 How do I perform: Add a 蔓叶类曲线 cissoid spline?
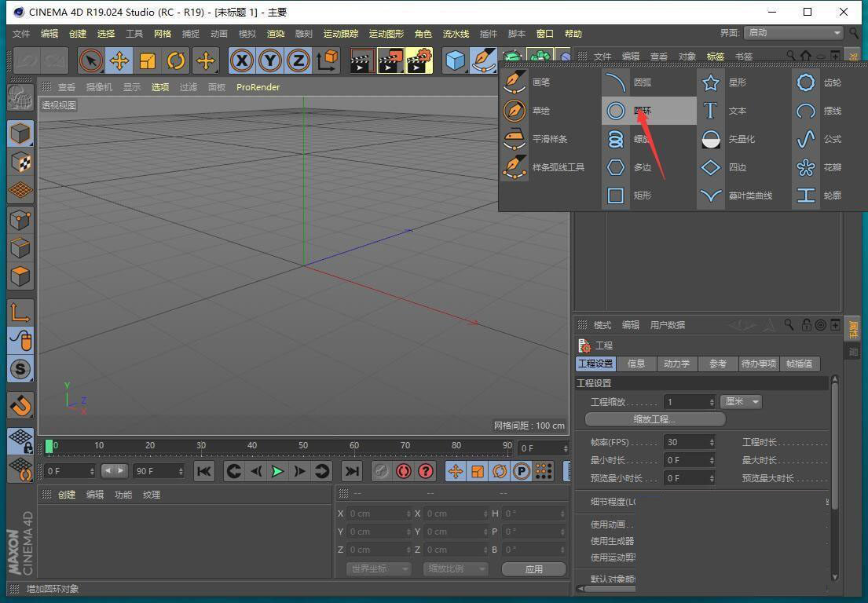click(x=744, y=196)
